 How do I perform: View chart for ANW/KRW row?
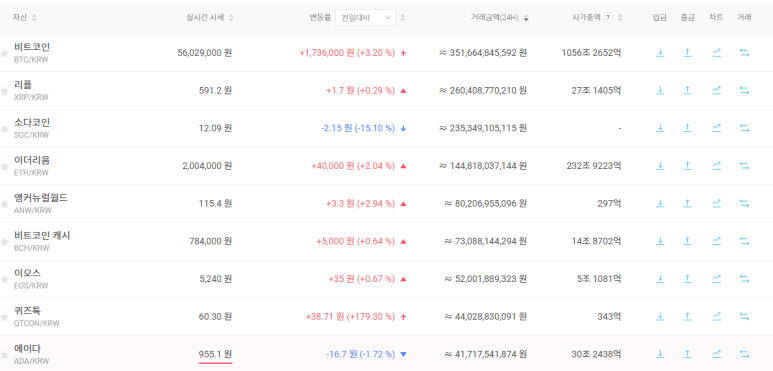pyautogui.click(x=716, y=203)
